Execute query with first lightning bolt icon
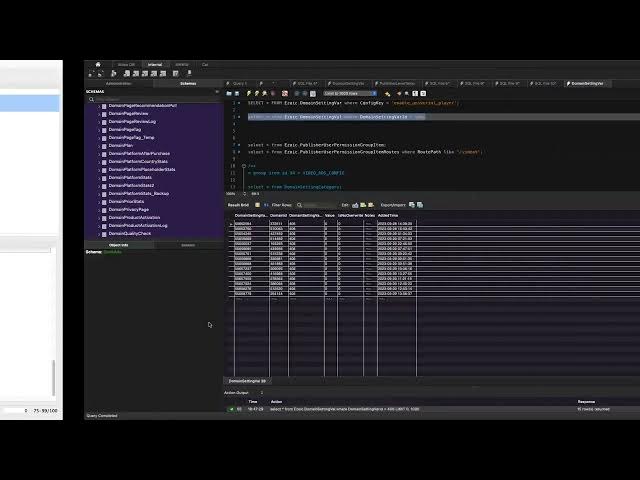Viewport: 640px width, 480px height. tap(249, 93)
